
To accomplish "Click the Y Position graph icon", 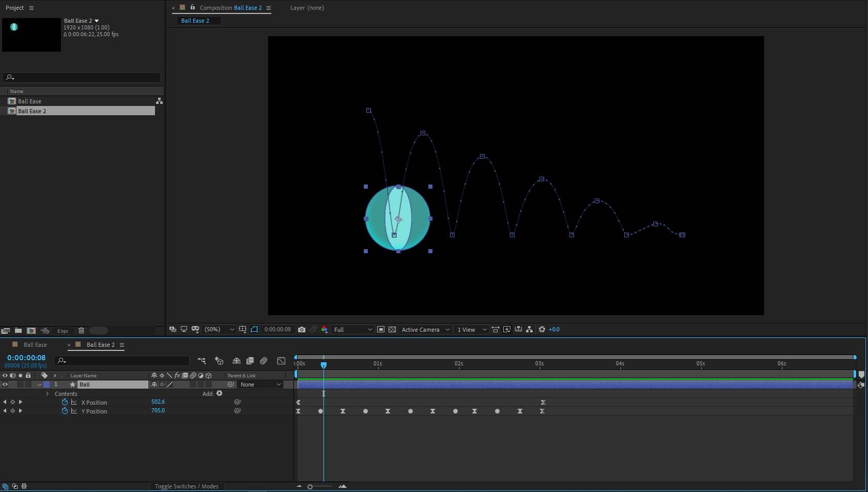I will tap(74, 411).
